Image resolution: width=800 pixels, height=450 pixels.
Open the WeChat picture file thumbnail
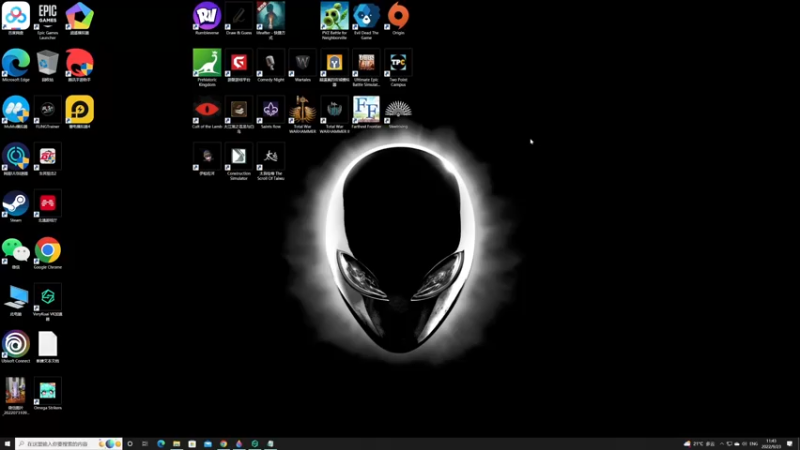pos(16,394)
